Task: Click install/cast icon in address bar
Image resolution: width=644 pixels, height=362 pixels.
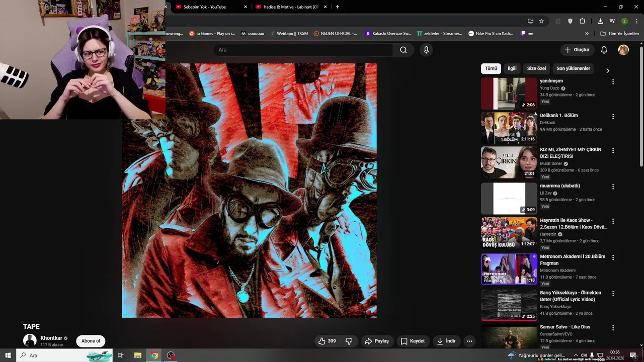Action: [x=530, y=21]
